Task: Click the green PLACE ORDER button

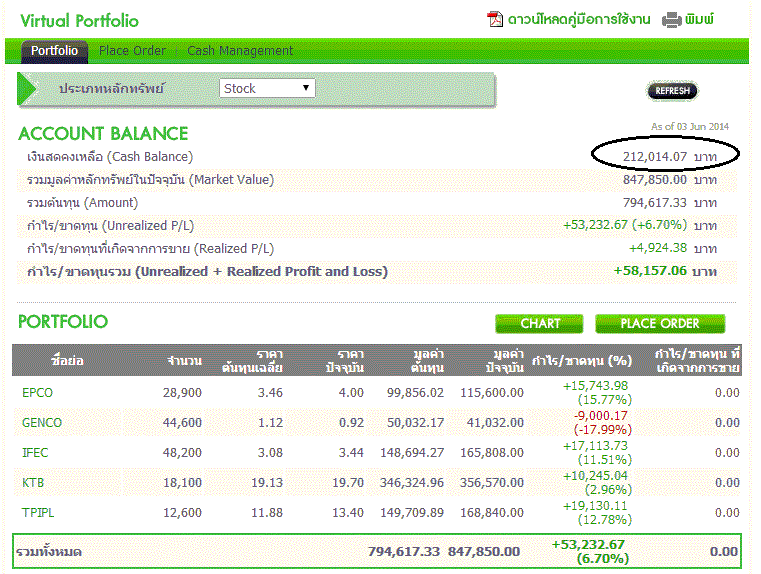Action: point(660,323)
